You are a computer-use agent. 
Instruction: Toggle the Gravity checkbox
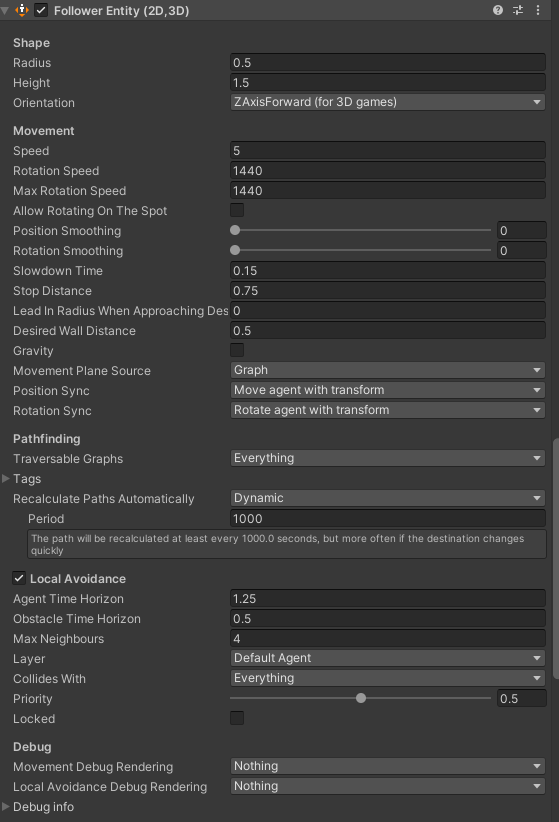coord(237,350)
